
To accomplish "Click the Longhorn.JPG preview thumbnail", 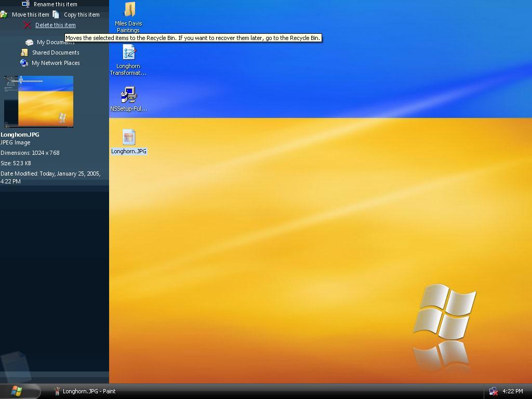I will tap(38, 101).
